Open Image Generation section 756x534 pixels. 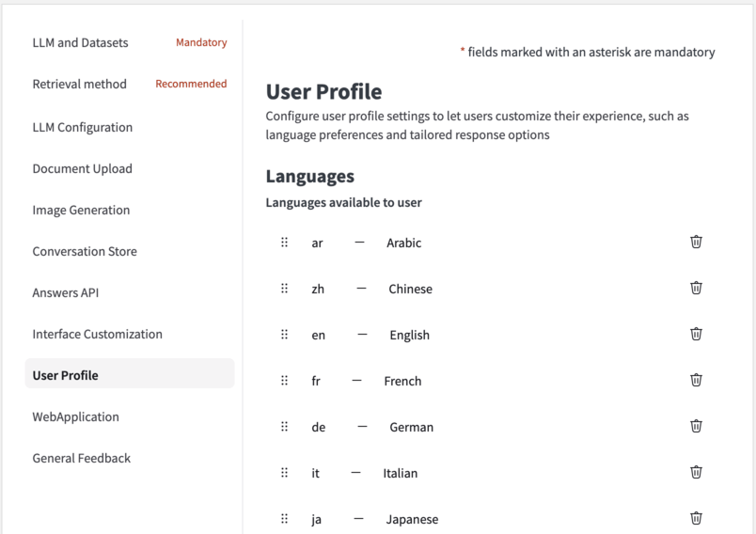point(81,211)
